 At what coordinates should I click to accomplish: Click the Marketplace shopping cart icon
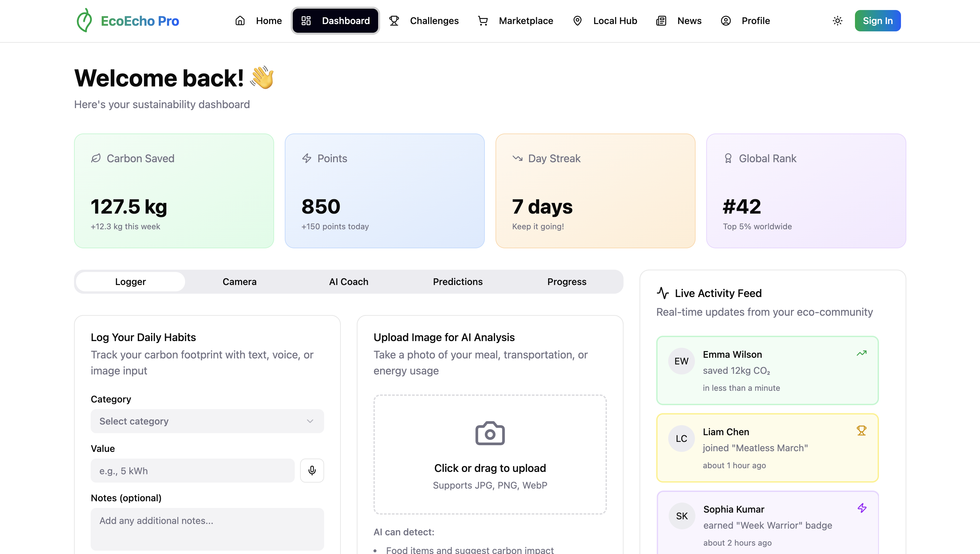tap(483, 21)
